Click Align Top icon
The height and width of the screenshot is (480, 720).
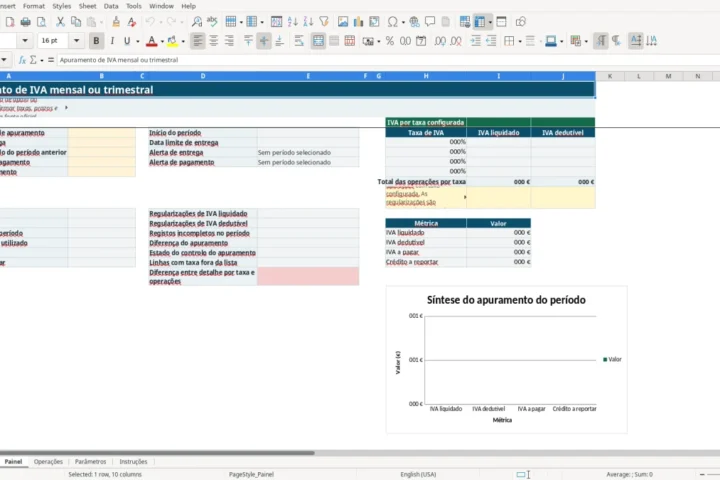click(248, 41)
